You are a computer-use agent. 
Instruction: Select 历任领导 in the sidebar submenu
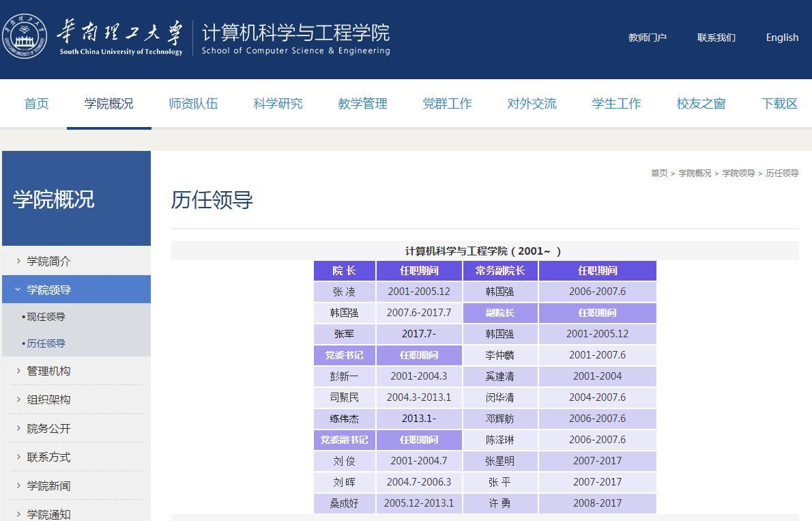[x=46, y=343]
